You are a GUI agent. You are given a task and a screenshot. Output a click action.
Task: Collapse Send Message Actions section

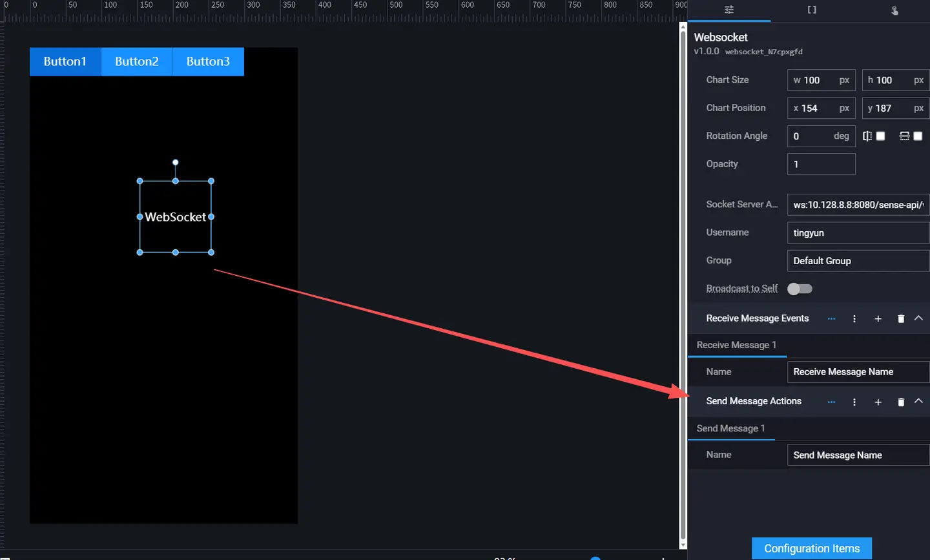pos(918,401)
